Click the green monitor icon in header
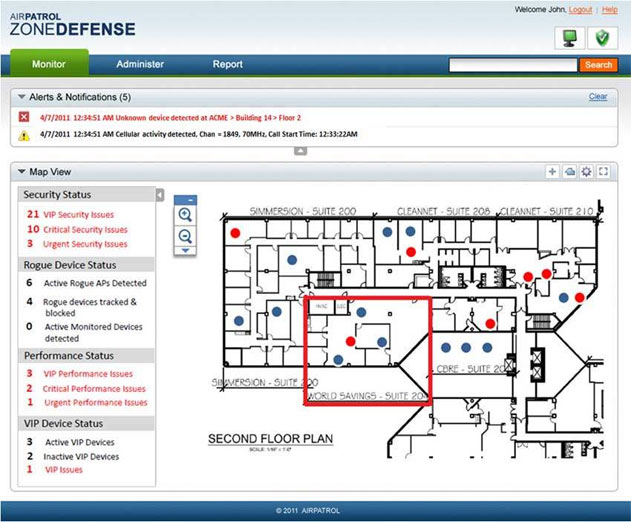 [x=569, y=38]
